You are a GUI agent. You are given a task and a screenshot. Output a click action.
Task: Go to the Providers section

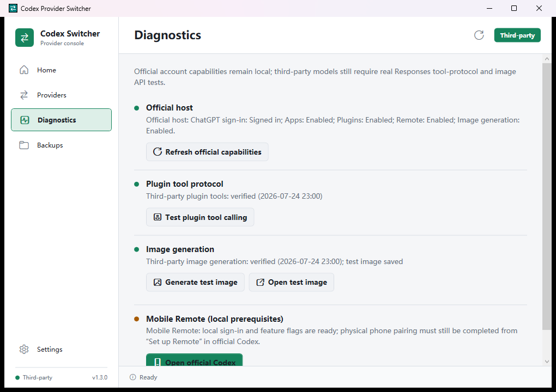coord(62,95)
